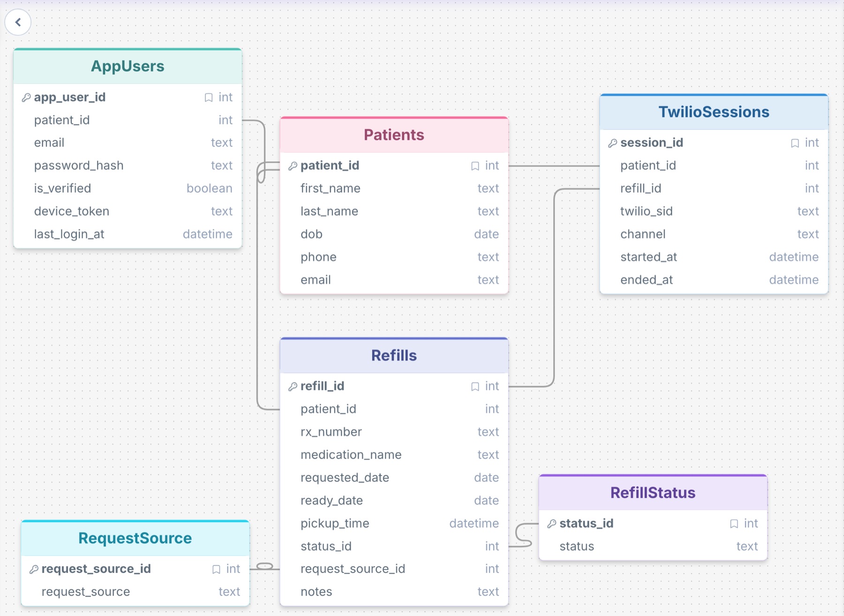
Task: Click the device_token field in AppUsers
Action: tap(128, 211)
